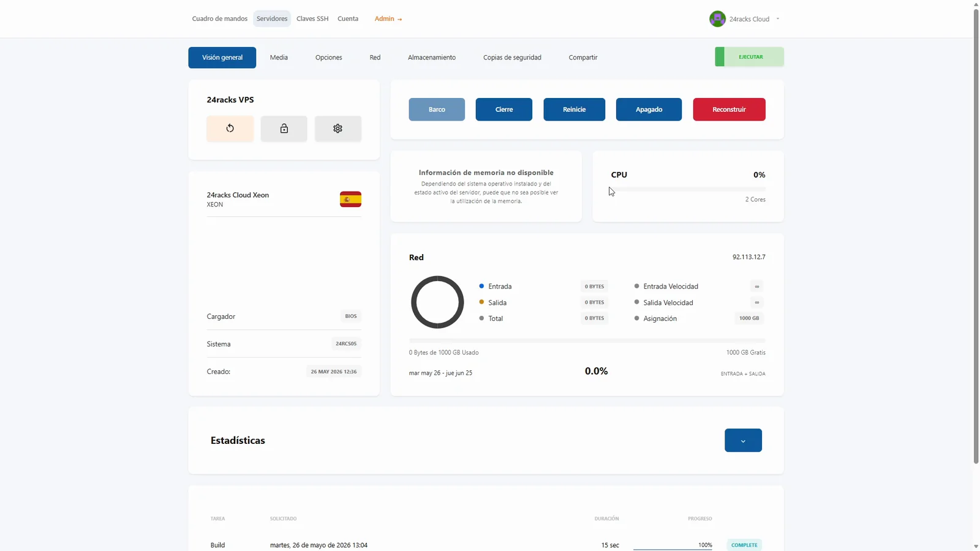Click the green EJECUTAR status button
The width and height of the screenshot is (980, 551).
749,57
